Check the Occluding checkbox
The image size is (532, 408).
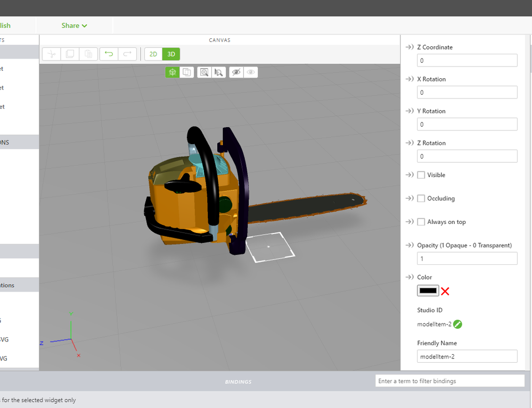(421, 198)
